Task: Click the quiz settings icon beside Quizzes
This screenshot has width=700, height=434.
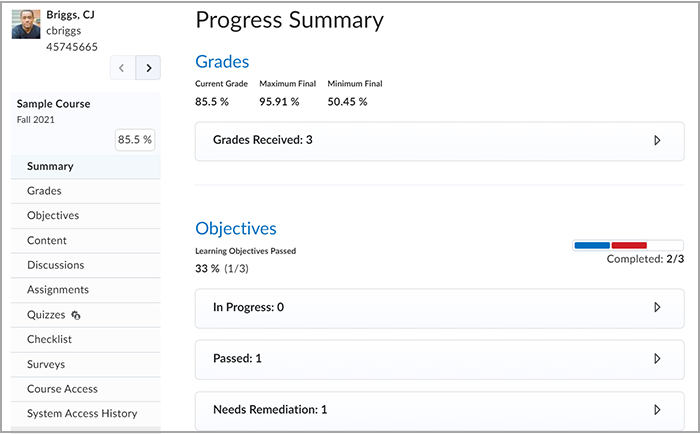Action: (76, 315)
